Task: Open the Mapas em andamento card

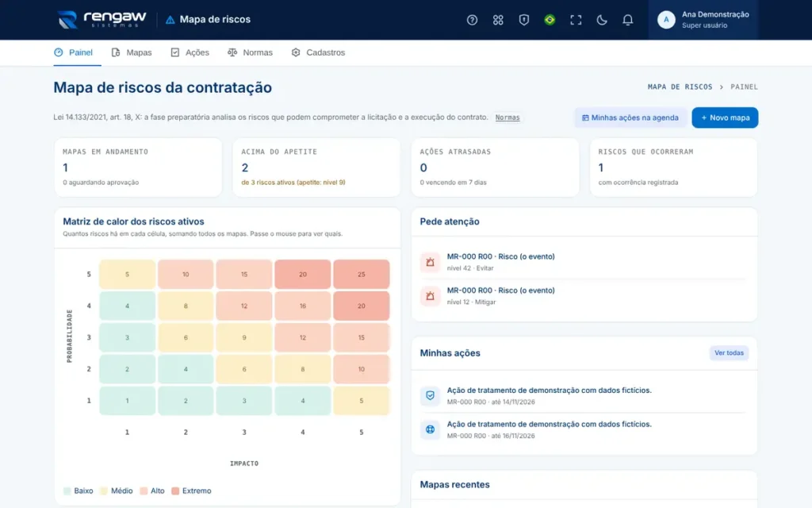Action: point(138,167)
